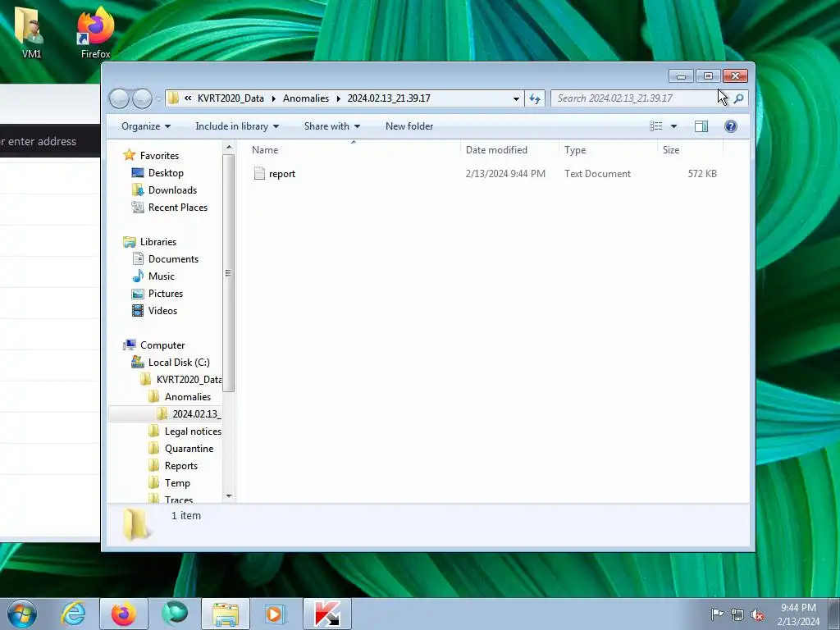Launch Internet Explorer from taskbar
Image resolution: width=840 pixels, height=630 pixels.
tap(73, 614)
